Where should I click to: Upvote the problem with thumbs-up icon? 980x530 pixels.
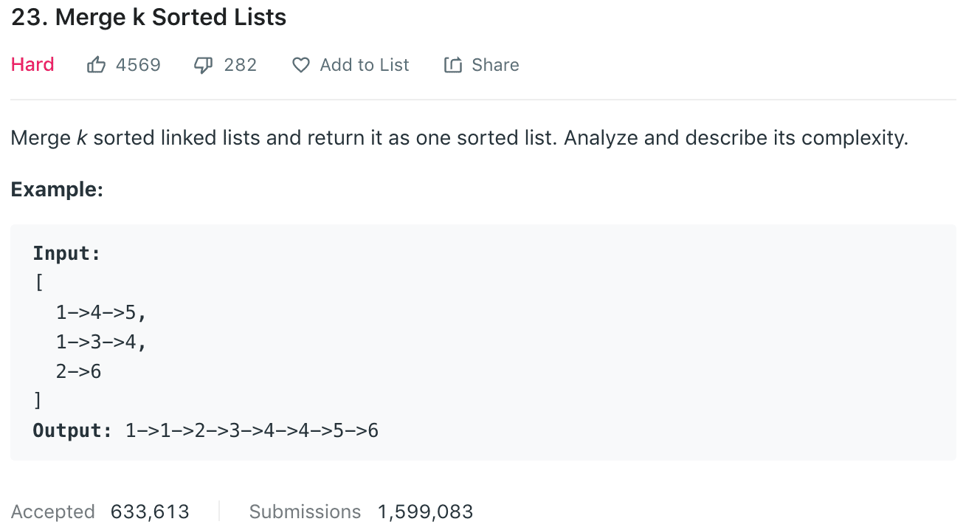pos(96,65)
